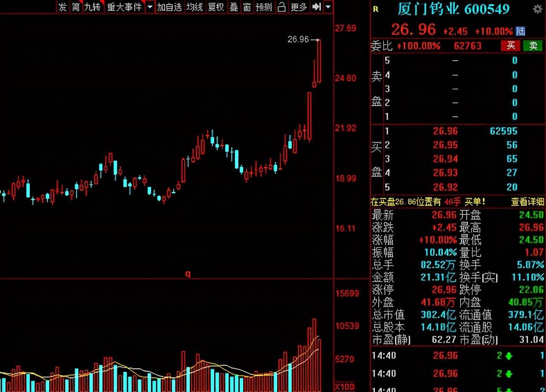Image resolution: width=546 pixels, height=392 pixels.
Task: Select the 九转 indicator tab
Action: [93, 7]
